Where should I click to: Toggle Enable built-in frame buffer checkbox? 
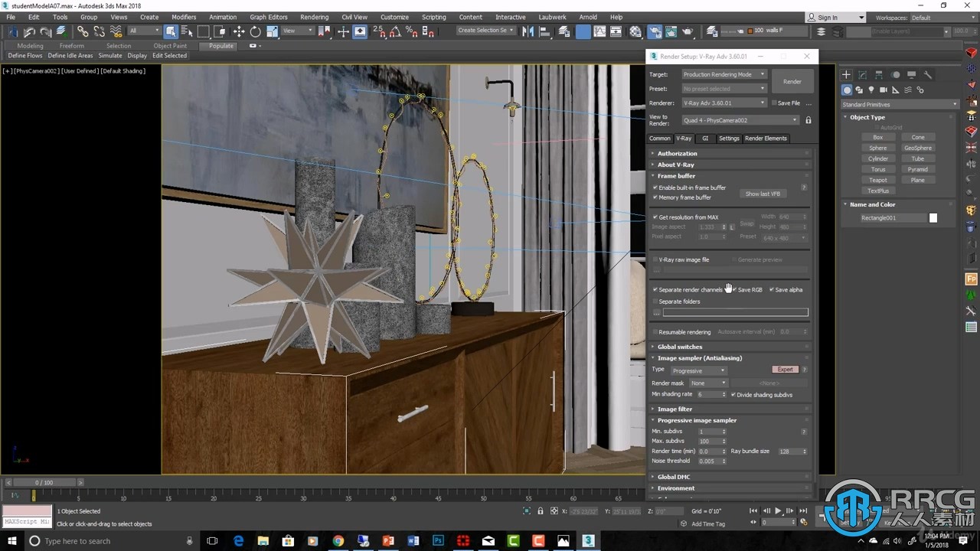[x=655, y=187]
